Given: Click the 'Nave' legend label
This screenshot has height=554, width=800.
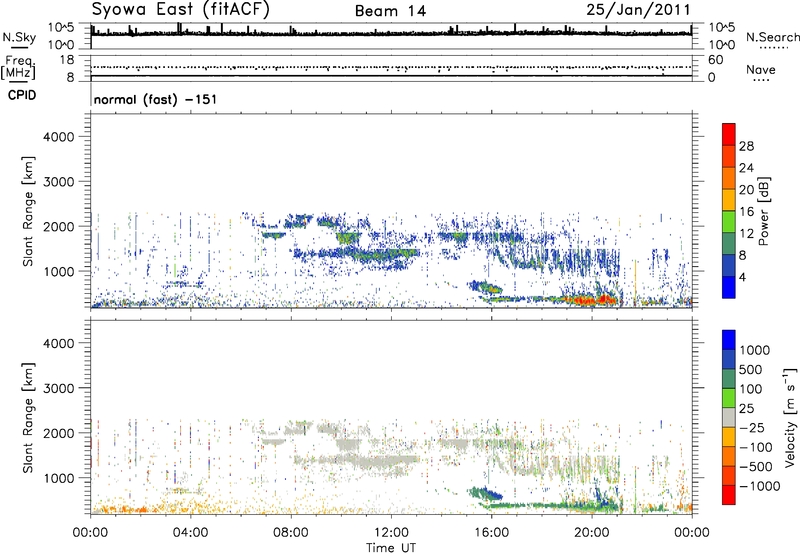Looking at the screenshot, I should (x=761, y=69).
